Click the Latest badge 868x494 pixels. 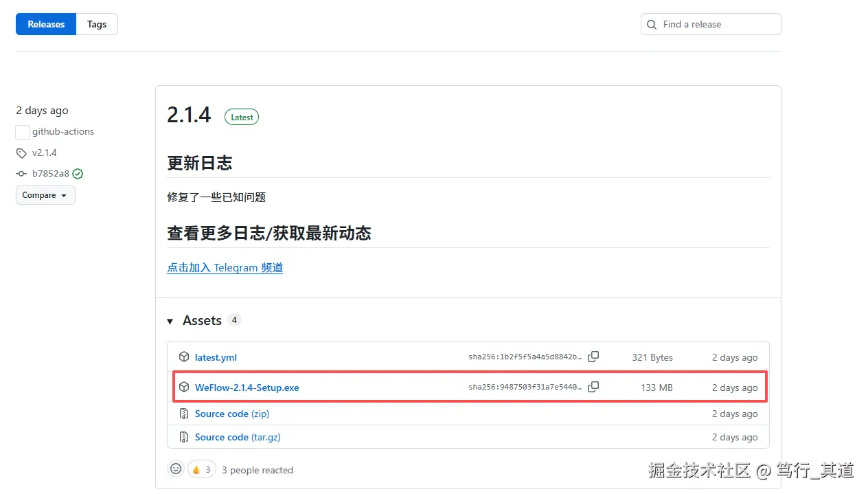coord(242,117)
